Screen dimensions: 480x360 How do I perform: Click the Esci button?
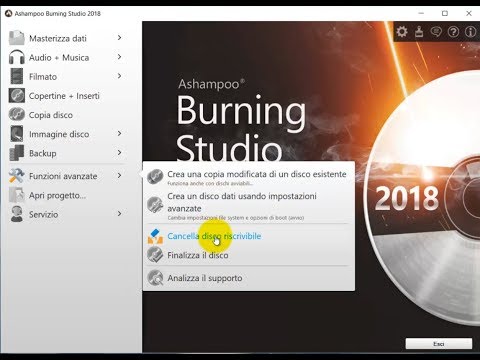click(x=439, y=344)
